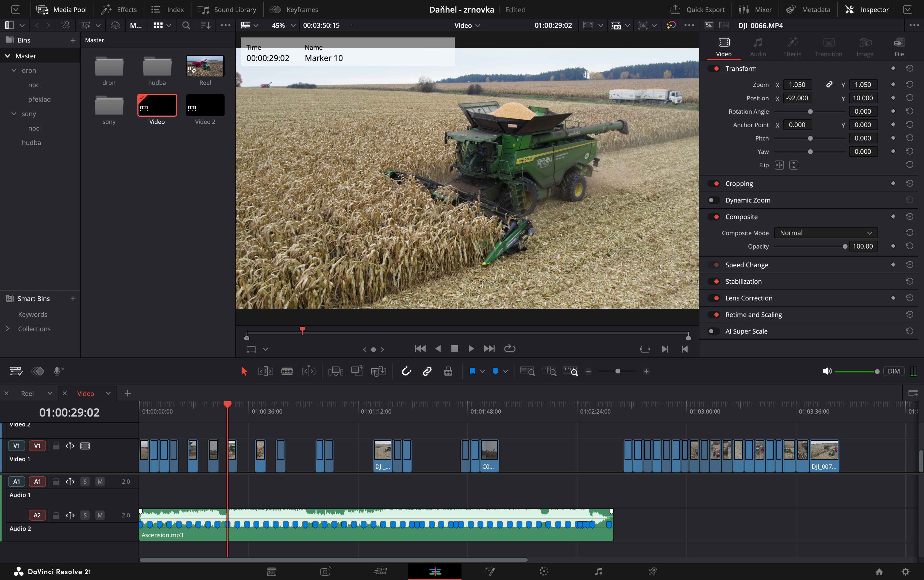Open the Inspector Image tab
The image size is (924, 580).
(x=865, y=47)
